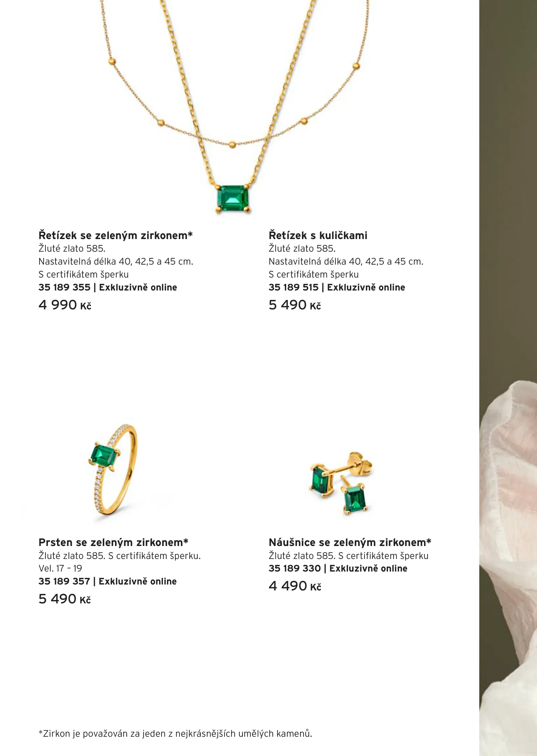Screen dimensions: 537x756
Task: Click product code 35 189 355
Action: click(x=64, y=287)
